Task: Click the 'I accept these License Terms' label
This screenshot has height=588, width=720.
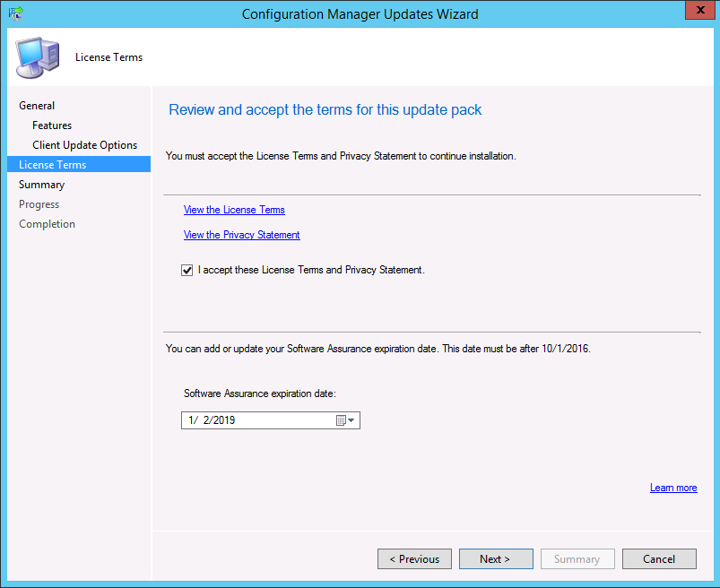Action: [x=311, y=270]
